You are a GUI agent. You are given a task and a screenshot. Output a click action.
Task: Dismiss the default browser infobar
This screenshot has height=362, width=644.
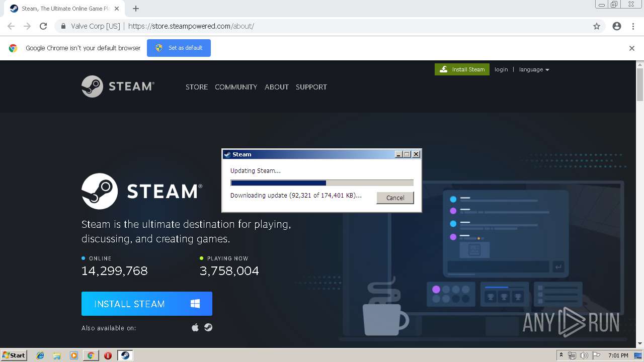point(632,48)
